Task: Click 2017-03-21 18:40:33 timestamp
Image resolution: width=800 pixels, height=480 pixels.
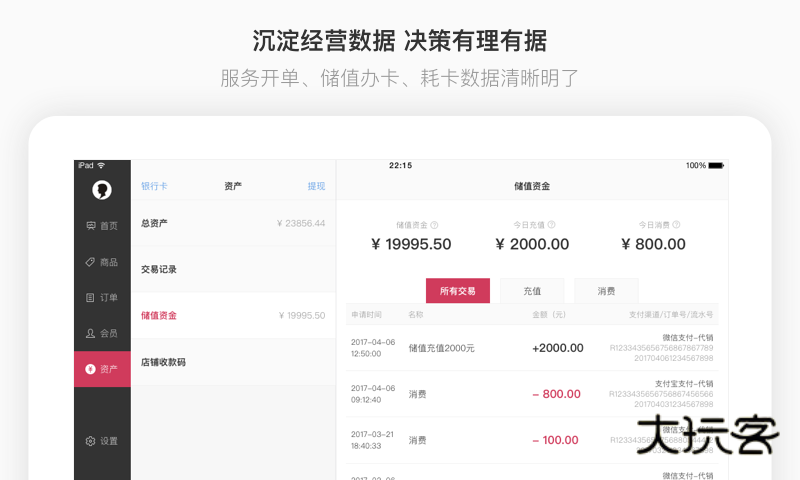Action: click(372, 440)
